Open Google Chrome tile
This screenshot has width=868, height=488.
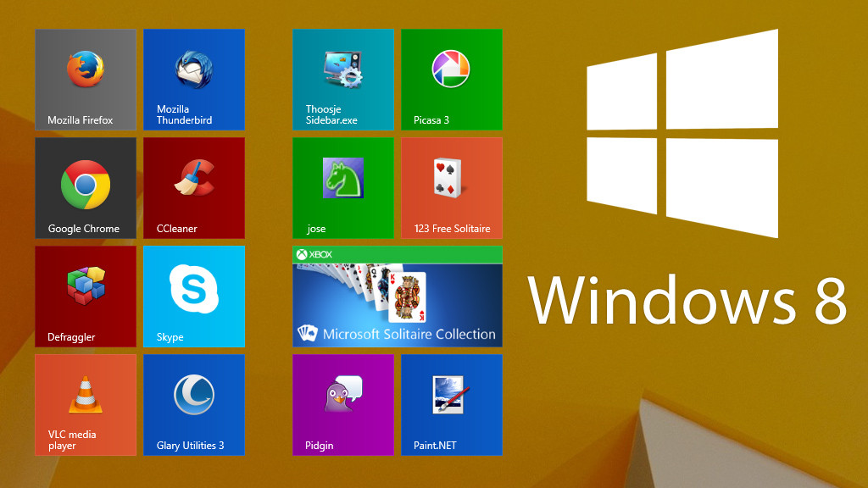coord(86,188)
